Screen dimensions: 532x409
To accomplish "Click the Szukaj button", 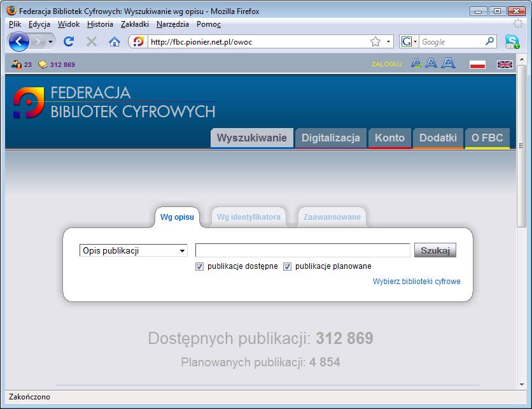I will (435, 250).
